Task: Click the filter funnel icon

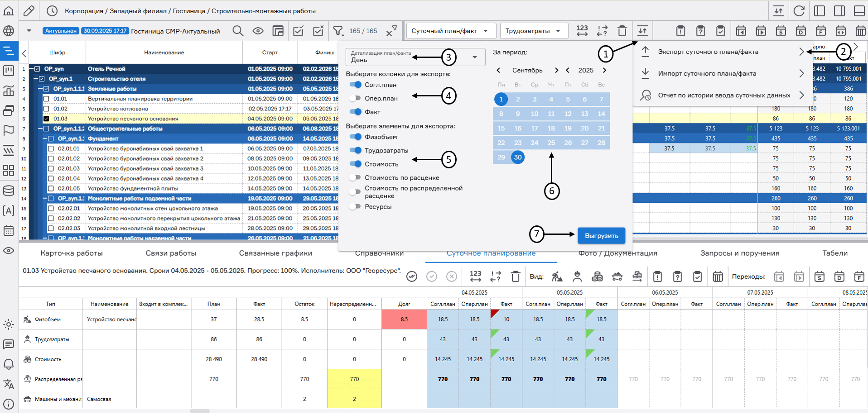Action: point(338,31)
